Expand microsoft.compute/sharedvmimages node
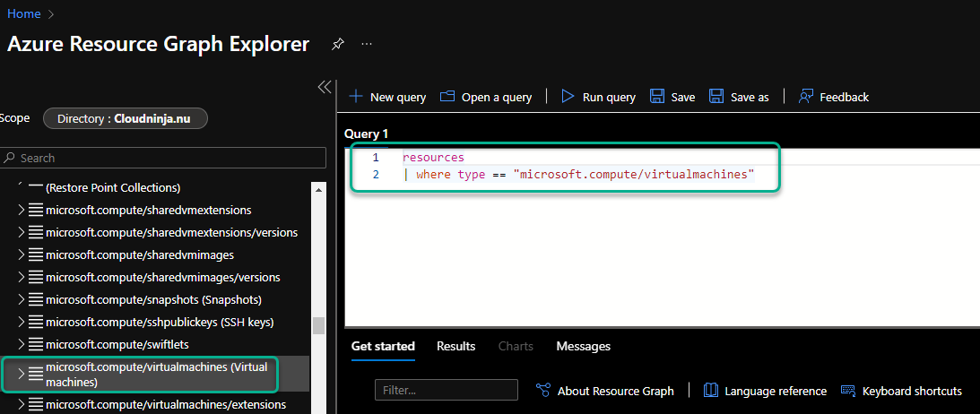980x414 pixels. (x=22, y=254)
